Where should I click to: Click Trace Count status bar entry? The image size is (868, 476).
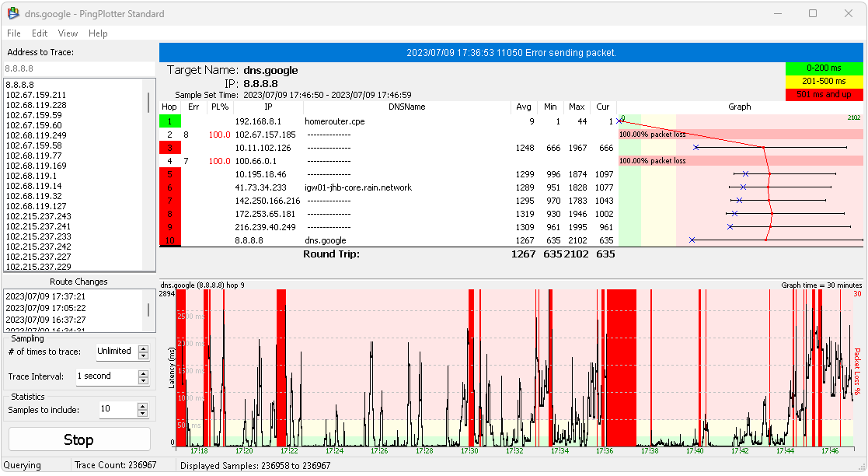point(116,465)
